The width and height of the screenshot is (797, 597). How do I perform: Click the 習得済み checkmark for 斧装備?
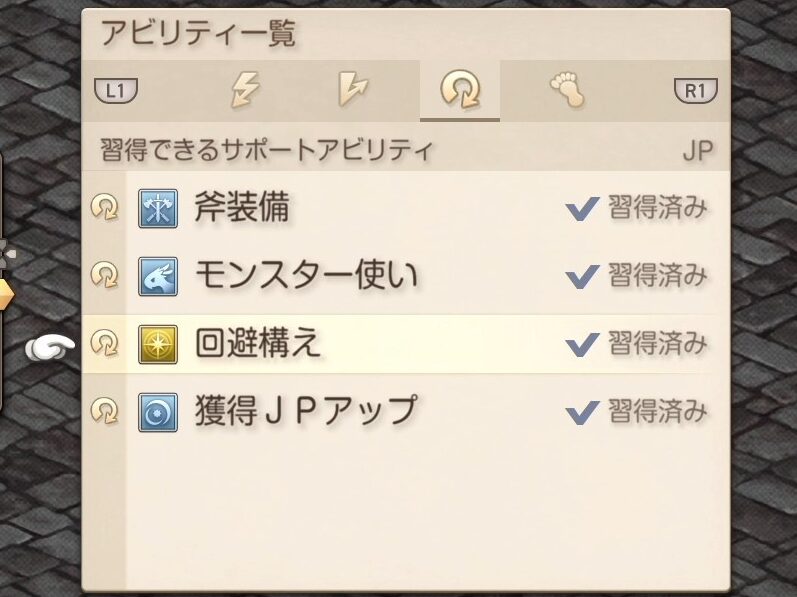[x=582, y=209]
